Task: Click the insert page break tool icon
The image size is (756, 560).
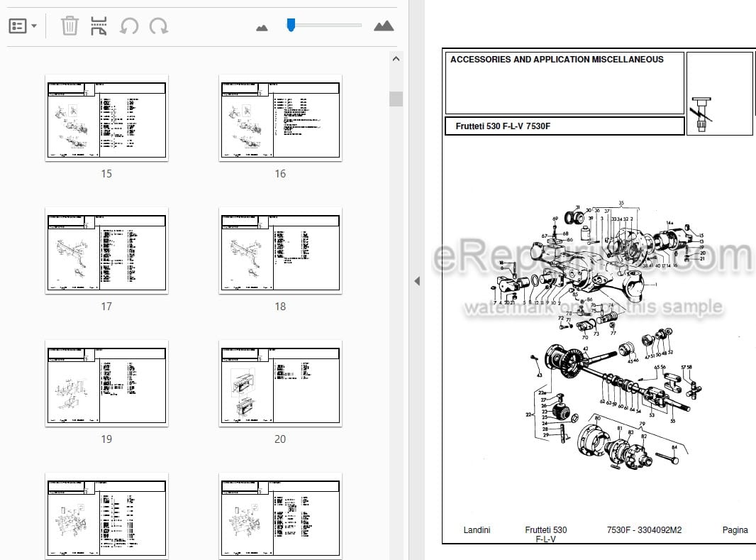Action: [x=99, y=26]
